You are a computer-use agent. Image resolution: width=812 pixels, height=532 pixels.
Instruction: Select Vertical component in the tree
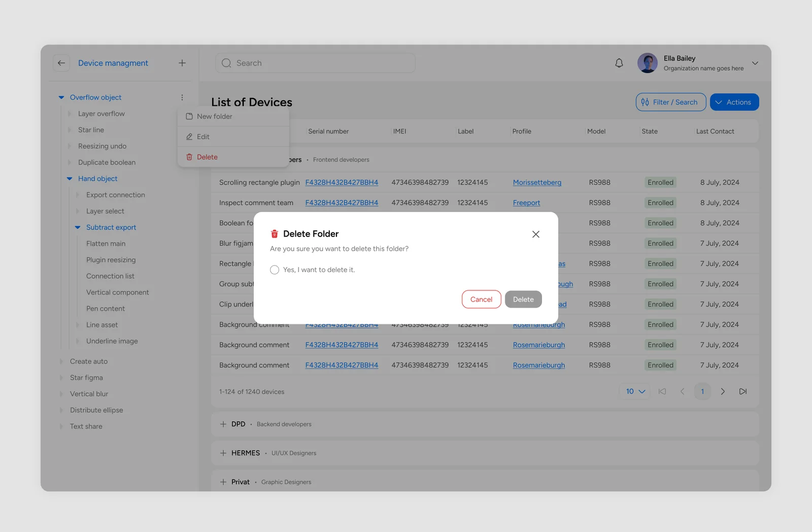tap(117, 292)
